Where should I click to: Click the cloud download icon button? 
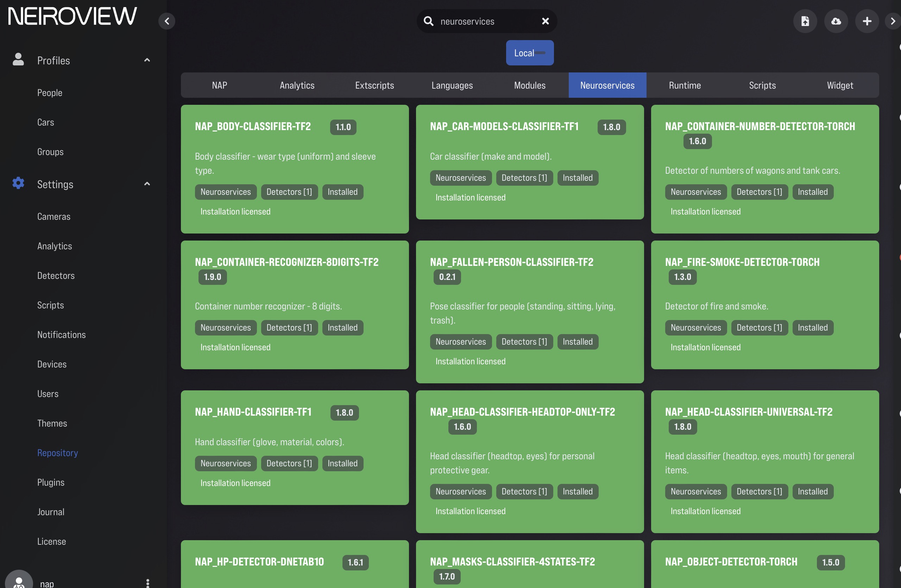tap(836, 21)
